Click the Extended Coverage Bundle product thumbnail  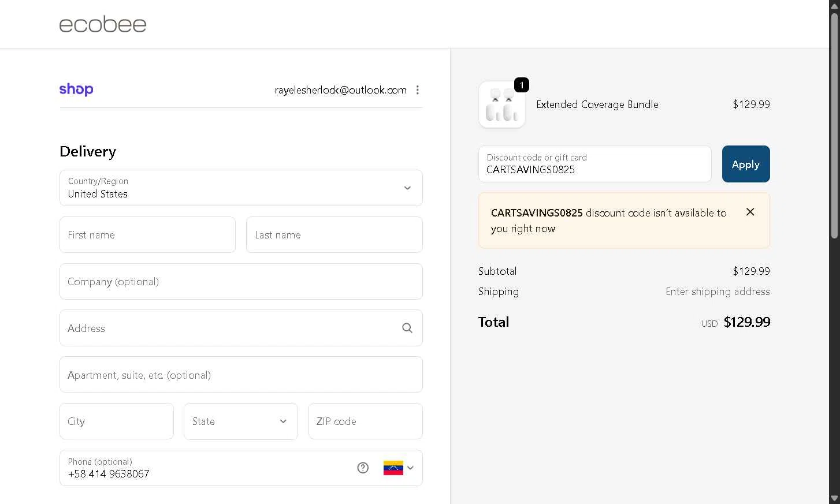(x=501, y=104)
